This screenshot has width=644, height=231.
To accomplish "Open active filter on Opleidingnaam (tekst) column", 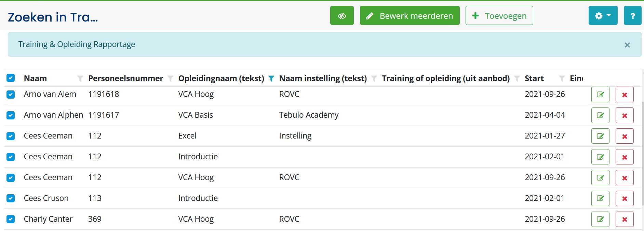I will coord(271,79).
